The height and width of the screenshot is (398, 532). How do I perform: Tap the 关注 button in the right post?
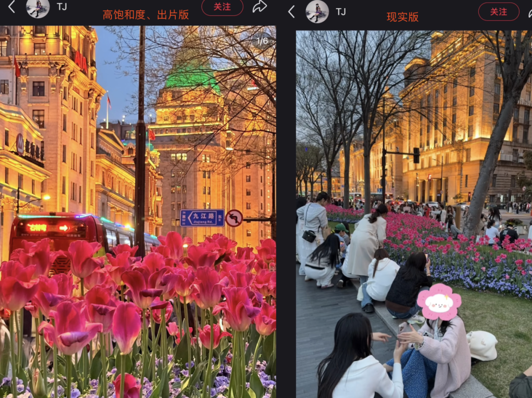[x=499, y=12]
